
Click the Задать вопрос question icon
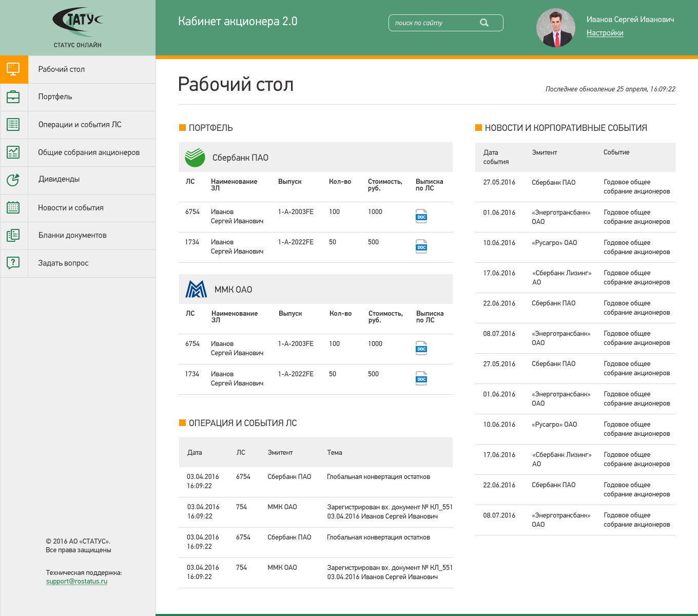point(13,263)
